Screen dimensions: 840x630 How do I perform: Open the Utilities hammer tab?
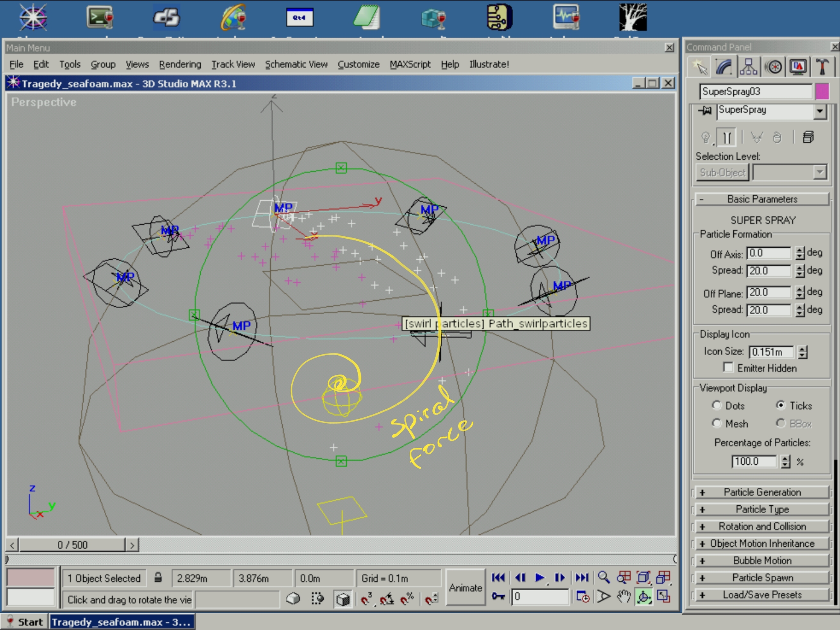click(822, 67)
